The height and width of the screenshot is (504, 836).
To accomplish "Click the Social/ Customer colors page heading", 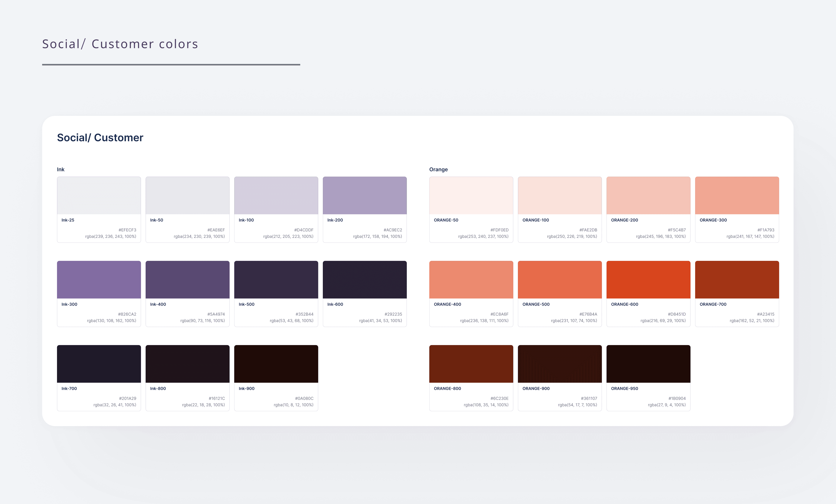I will pyautogui.click(x=120, y=43).
